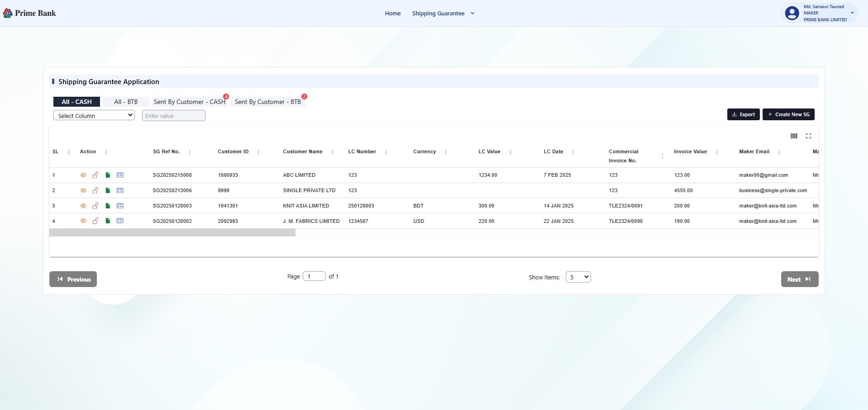
Task: Click the Next page button
Action: pyautogui.click(x=800, y=279)
